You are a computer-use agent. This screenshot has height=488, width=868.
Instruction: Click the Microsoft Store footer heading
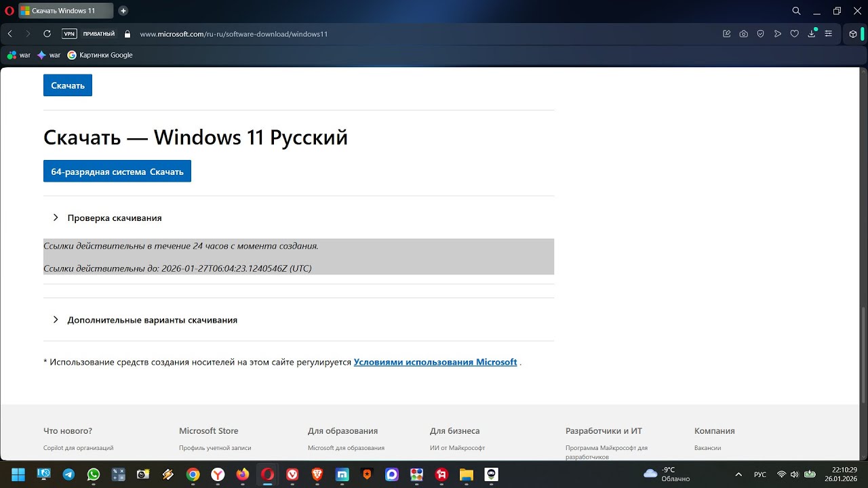coord(209,430)
